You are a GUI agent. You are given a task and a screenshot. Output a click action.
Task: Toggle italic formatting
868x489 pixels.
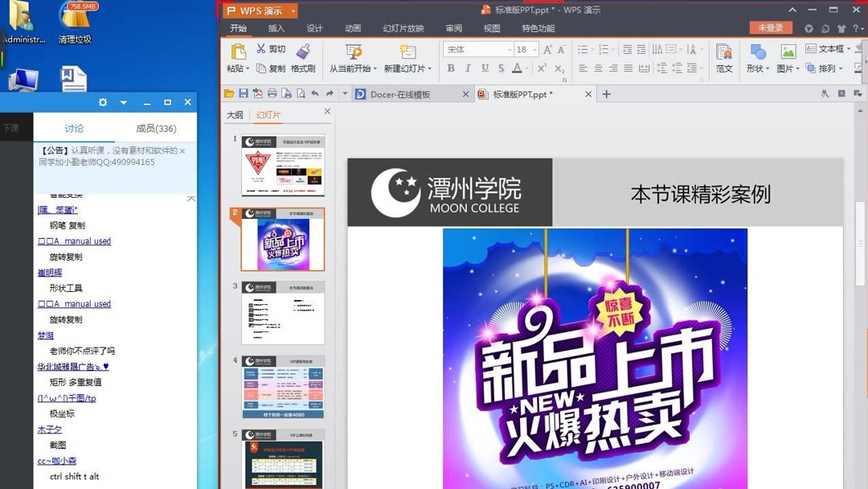pos(469,67)
